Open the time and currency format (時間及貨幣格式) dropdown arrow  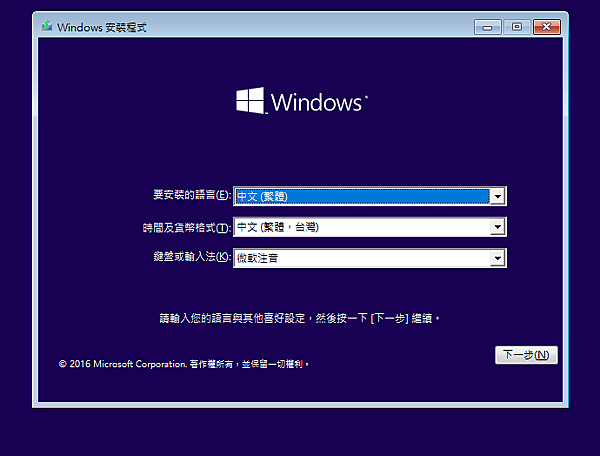point(497,227)
